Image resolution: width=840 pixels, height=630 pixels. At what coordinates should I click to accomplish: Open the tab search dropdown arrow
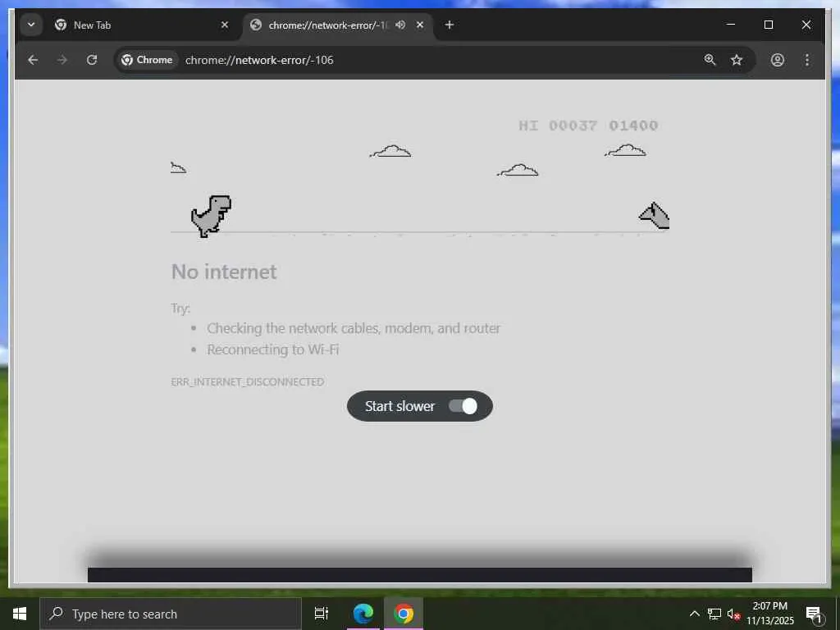click(x=31, y=25)
